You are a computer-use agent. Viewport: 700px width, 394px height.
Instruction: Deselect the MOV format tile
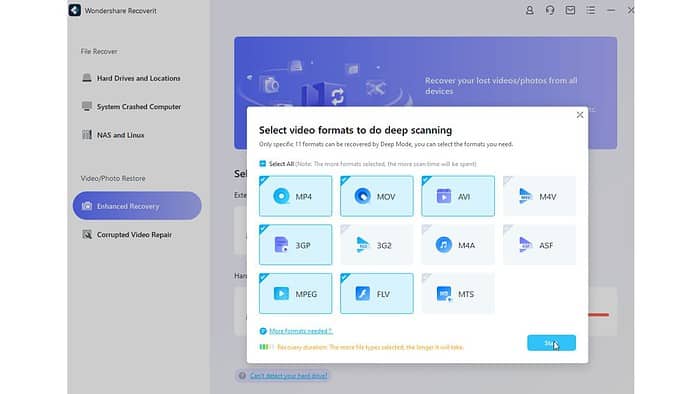coord(377,196)
